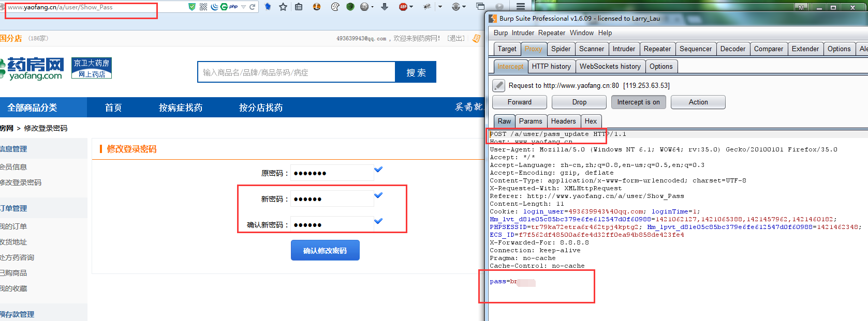Click the green G icon in address bar

coord(224,7)
